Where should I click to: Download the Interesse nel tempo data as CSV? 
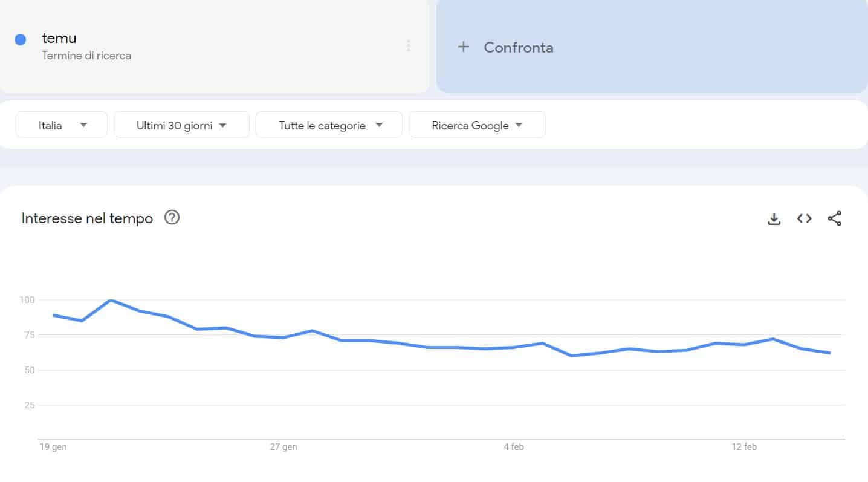pos(774,219)
